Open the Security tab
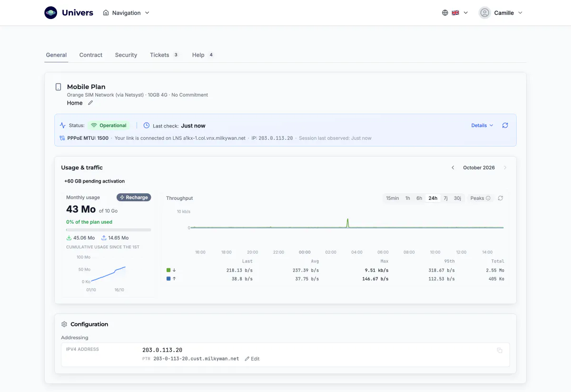Image resolution: width=571 pixels, height=392 pixels. [x=126, y=55]
